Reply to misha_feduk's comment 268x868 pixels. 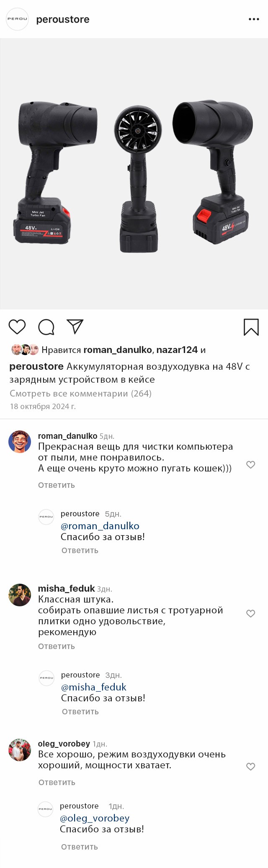(x=57, y=646)
